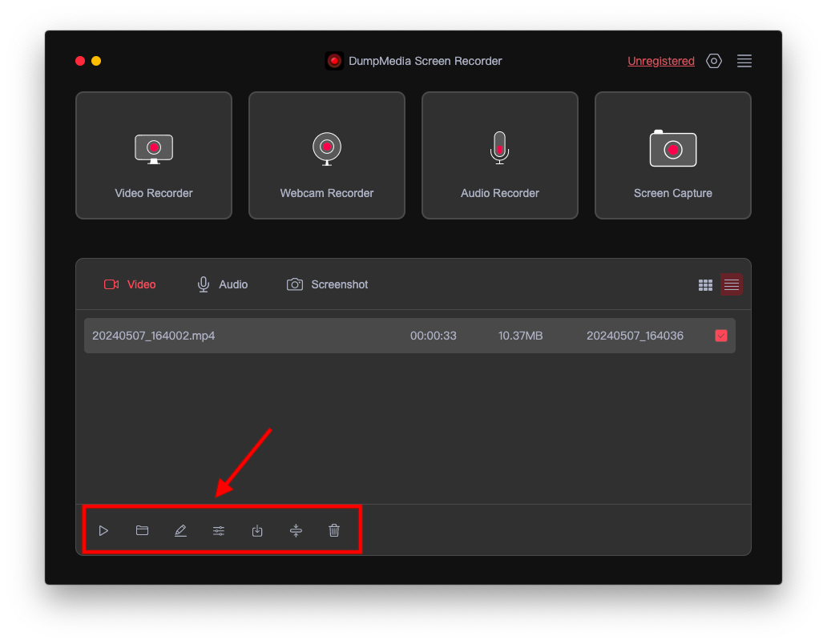The width and height of the screenshot is (827, 644).
Task: Select the 20240507_164002.mp4 file name
Action: coord(154,336)
